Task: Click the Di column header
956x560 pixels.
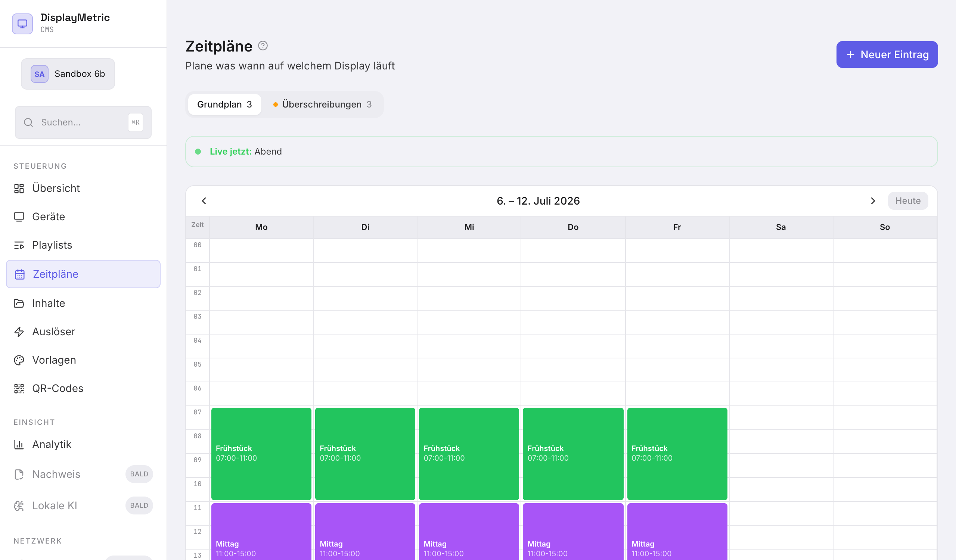Action: [x=365, y=227]
